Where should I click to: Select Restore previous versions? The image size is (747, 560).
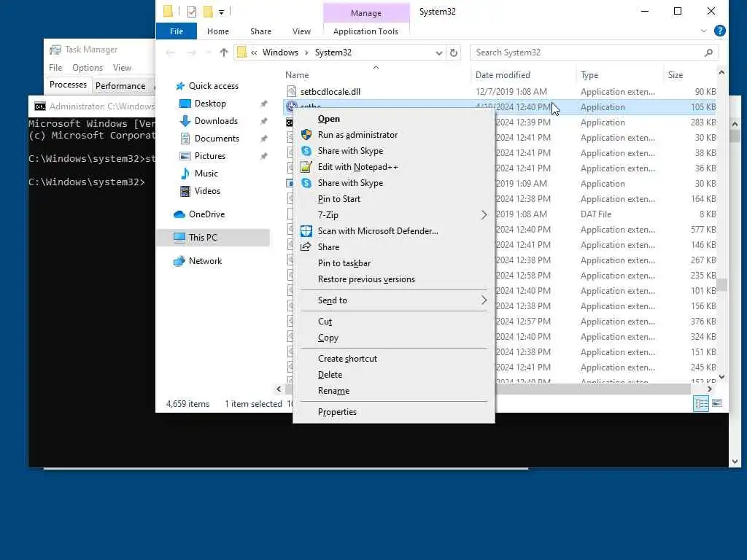tap(366, 279)
